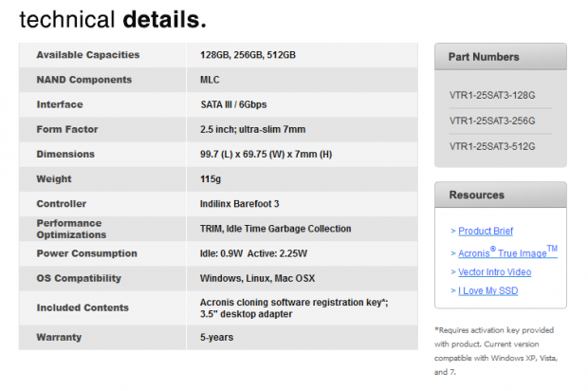Image resolution: width=588 pixels, height=391 pixels.
Task: Click the 'SATA III / 6Gbps' value
Action: tap(233, 104)
